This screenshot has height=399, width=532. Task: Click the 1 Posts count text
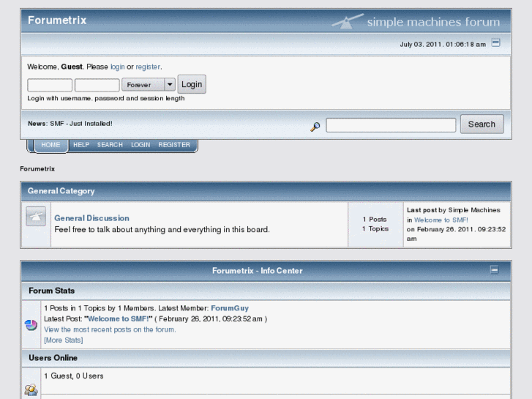tap(375, 220)
